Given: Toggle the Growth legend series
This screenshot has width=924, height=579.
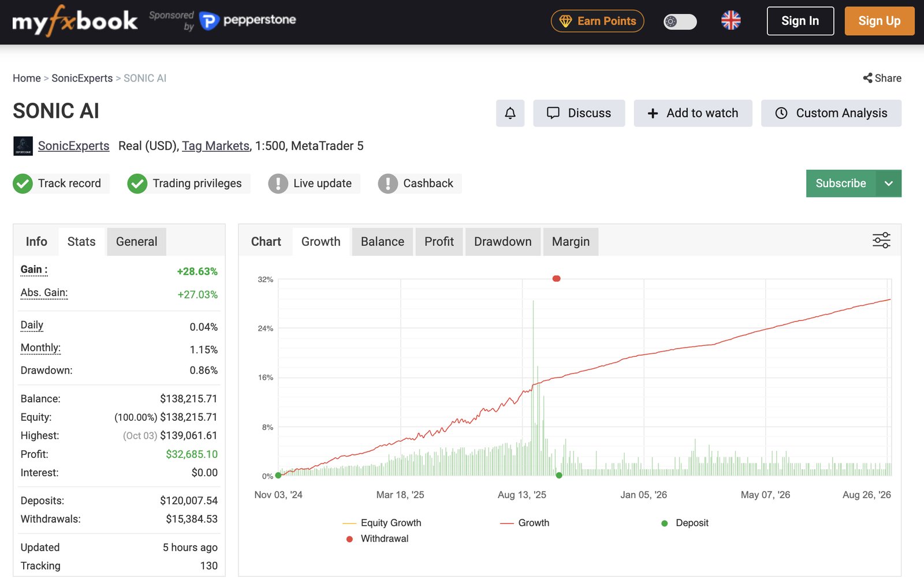Looking at the screenshot, I should 524,523.
